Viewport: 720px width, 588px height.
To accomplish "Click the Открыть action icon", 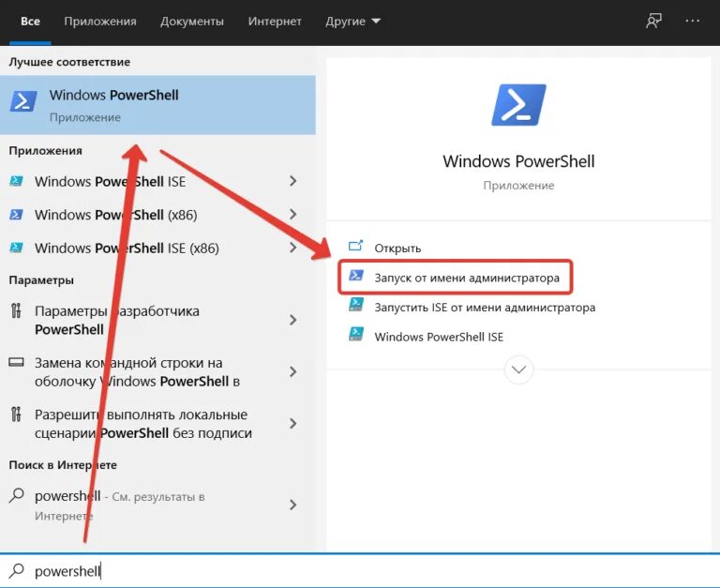I will [x=356, y=247].
